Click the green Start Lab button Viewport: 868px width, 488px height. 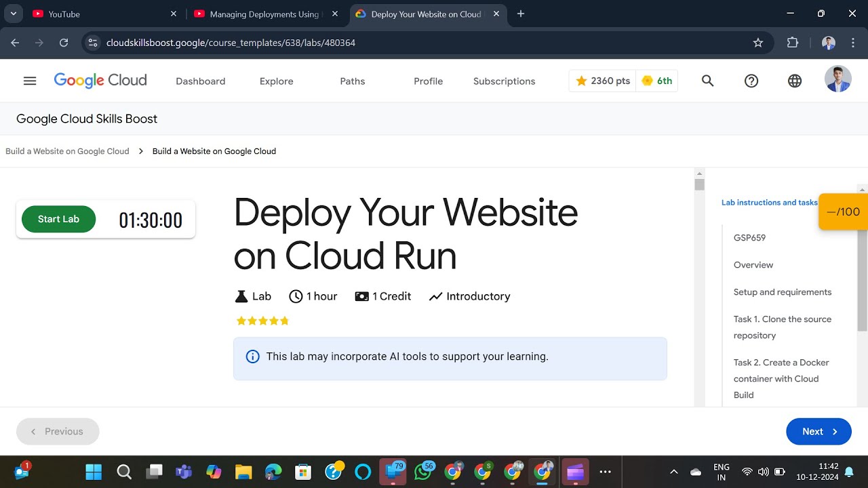point(58,219)
